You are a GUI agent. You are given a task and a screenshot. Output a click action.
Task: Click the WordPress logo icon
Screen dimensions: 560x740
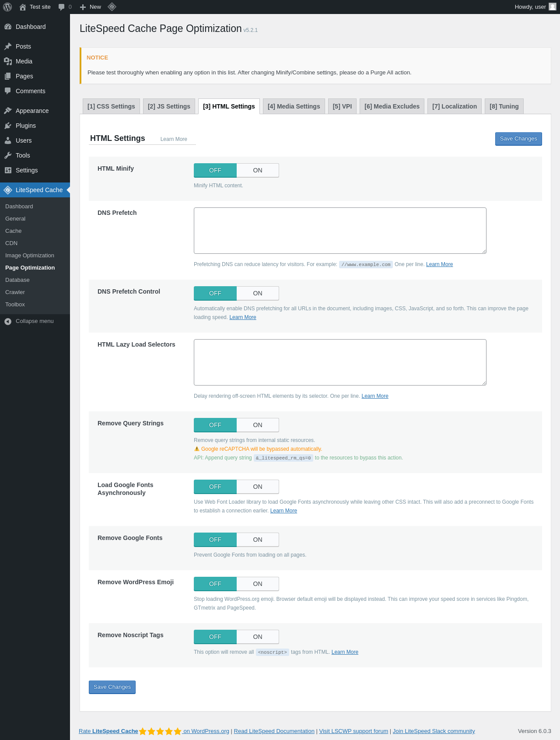coord(7,7)
